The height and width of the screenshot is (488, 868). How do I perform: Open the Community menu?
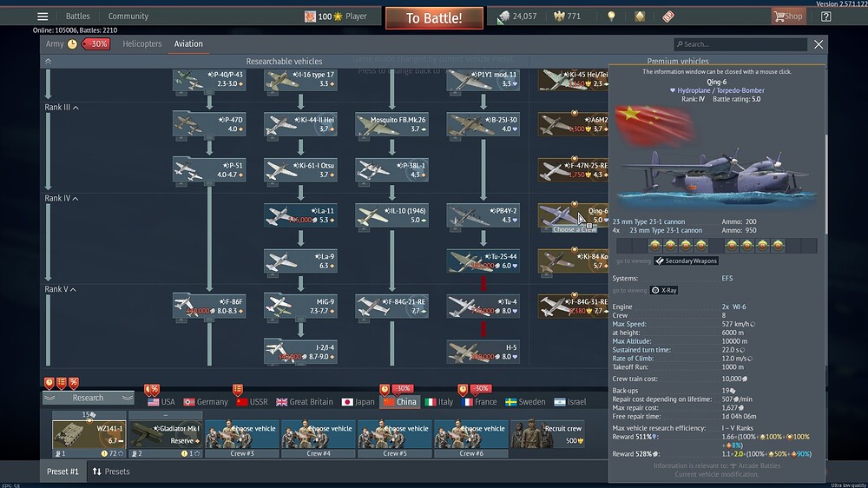[x=128, y=16]
